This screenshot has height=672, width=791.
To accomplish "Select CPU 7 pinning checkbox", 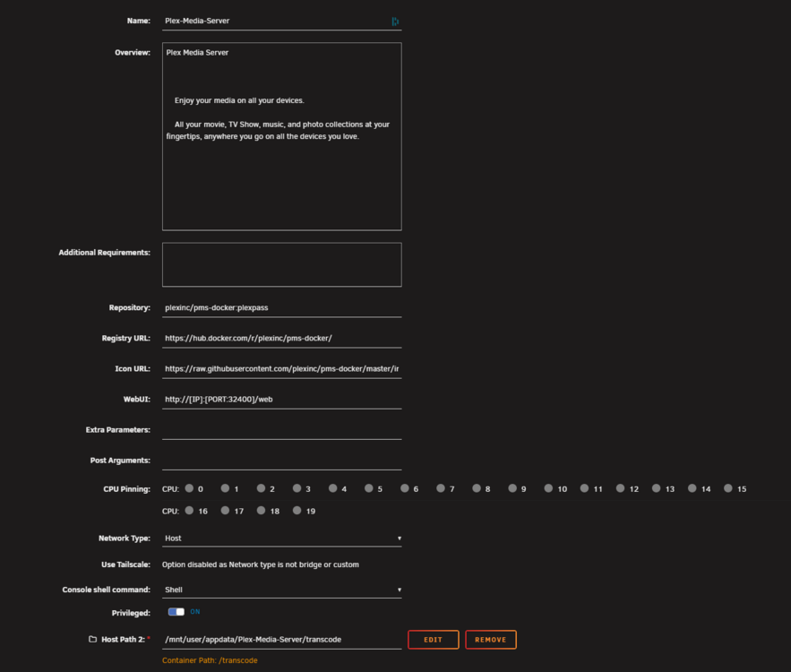I will pos(441,488).
